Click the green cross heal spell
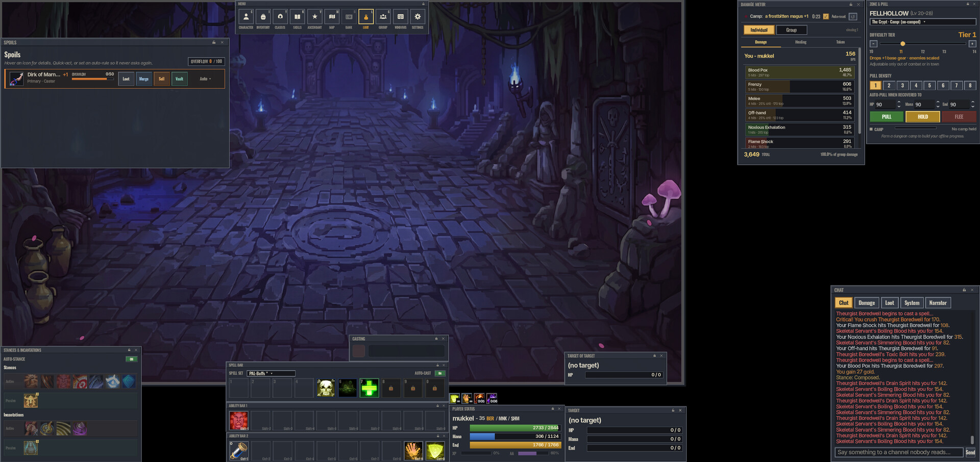The image size is (980, 462). (x=369, y=388)
